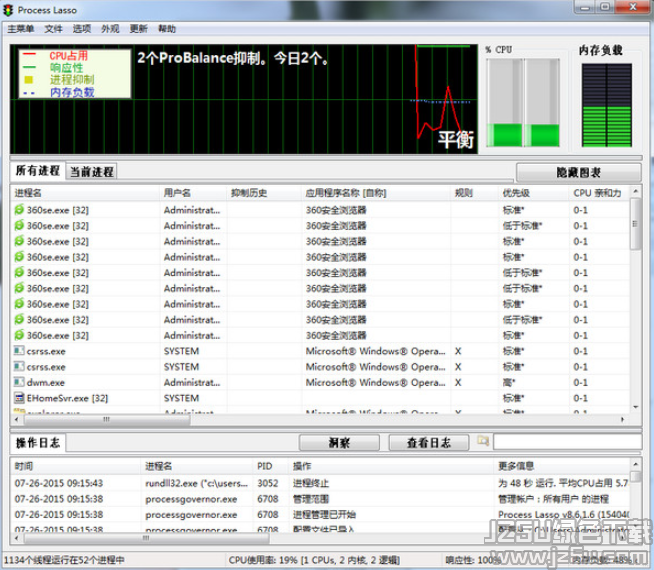
Task: Click the folder icon beside 查看日志
Action: click(483, 441)
